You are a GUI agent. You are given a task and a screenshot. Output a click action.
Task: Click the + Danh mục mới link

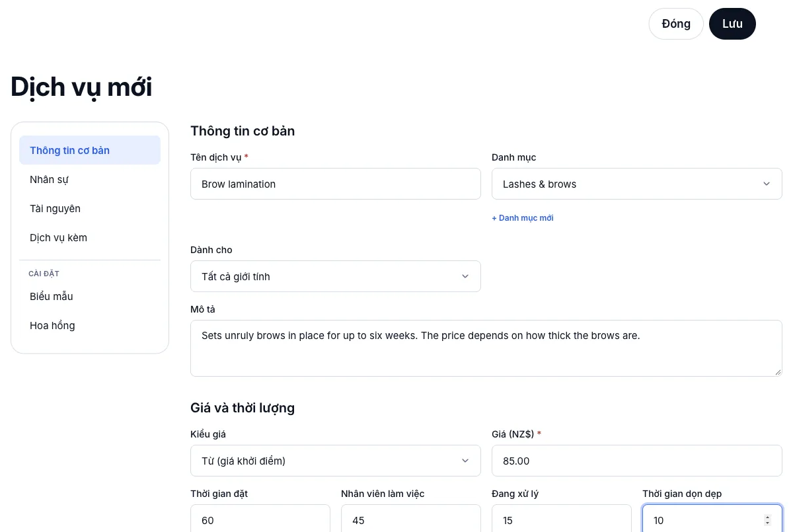(523, 218)
